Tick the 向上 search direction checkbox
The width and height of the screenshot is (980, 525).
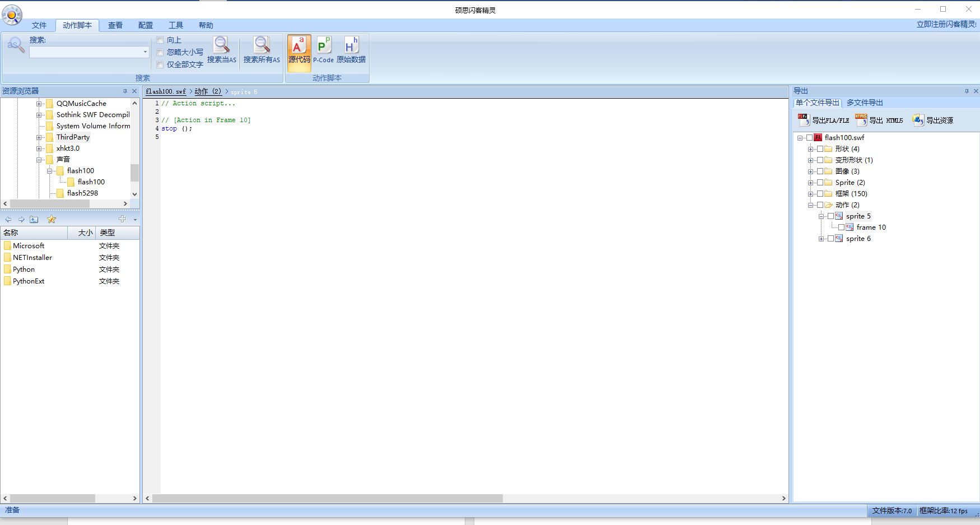coord(160,40)
